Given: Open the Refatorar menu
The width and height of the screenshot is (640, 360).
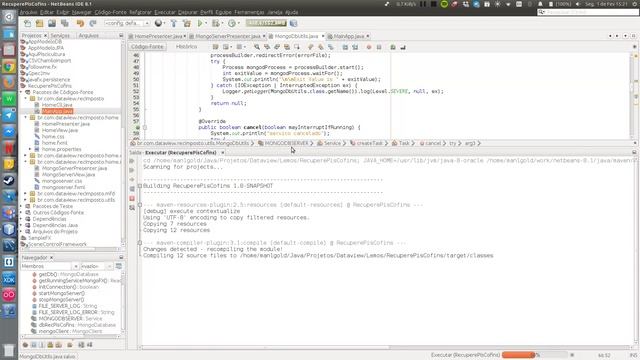Looking at the screenshot, I should [140, 12].
